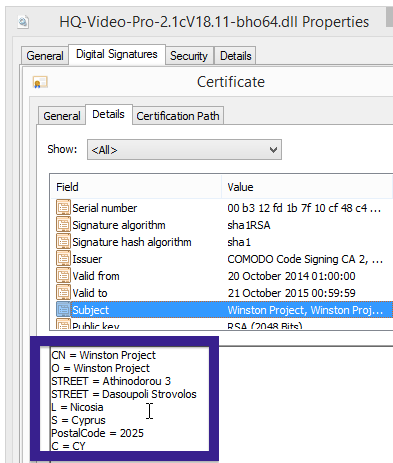Click the sha1RSA value

point(249,225)
